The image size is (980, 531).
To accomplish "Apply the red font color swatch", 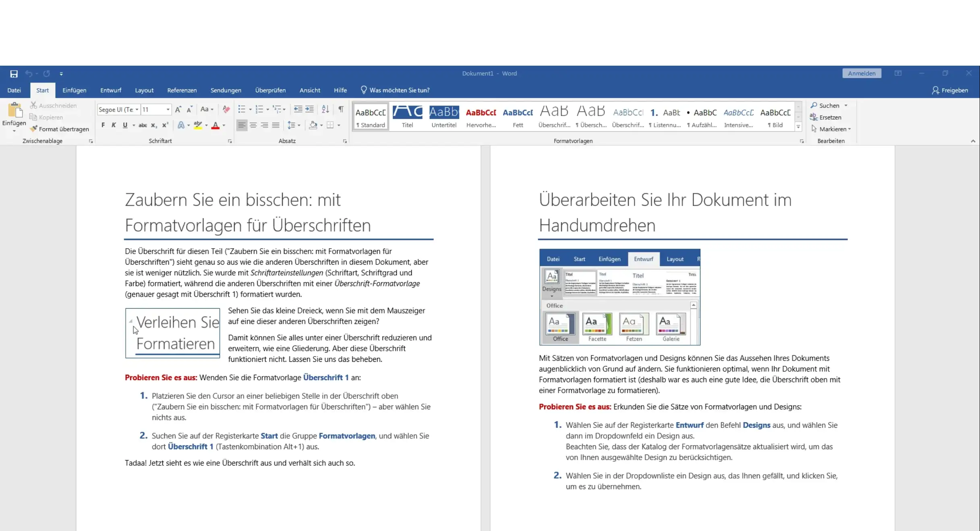I will pyautogui.click(x=215, y=125).
